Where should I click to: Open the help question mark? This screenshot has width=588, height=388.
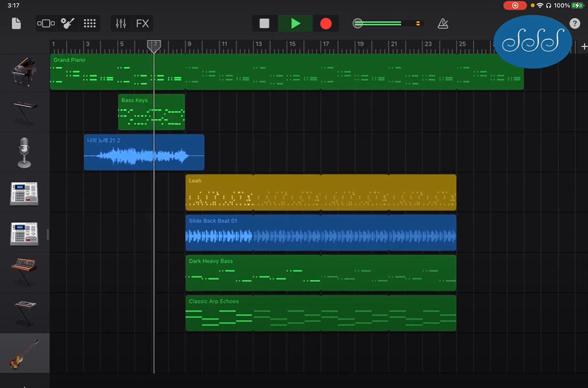(x=574, y=23)
